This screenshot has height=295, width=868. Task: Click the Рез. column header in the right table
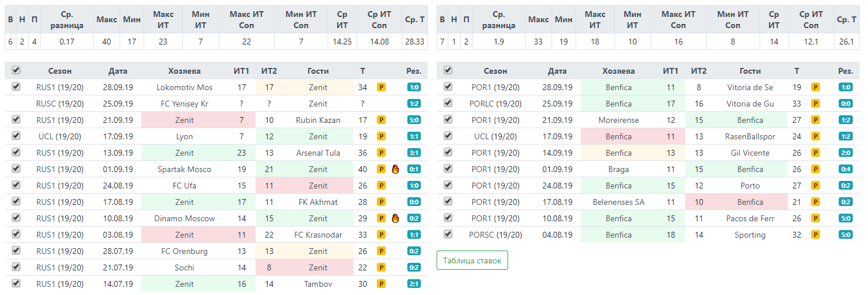click(845, 71)
